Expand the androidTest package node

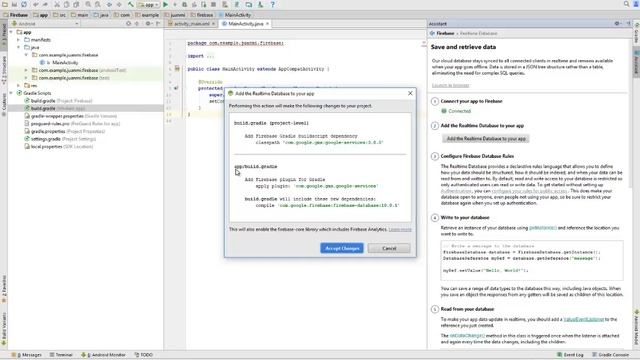[26, 70]
